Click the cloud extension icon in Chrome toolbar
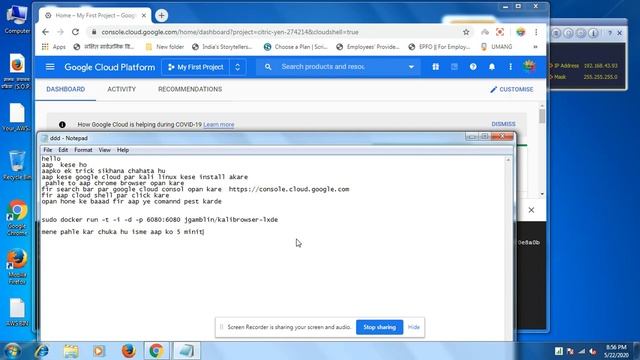The width and height of the screenshot is (640, 360). (485, 32)
